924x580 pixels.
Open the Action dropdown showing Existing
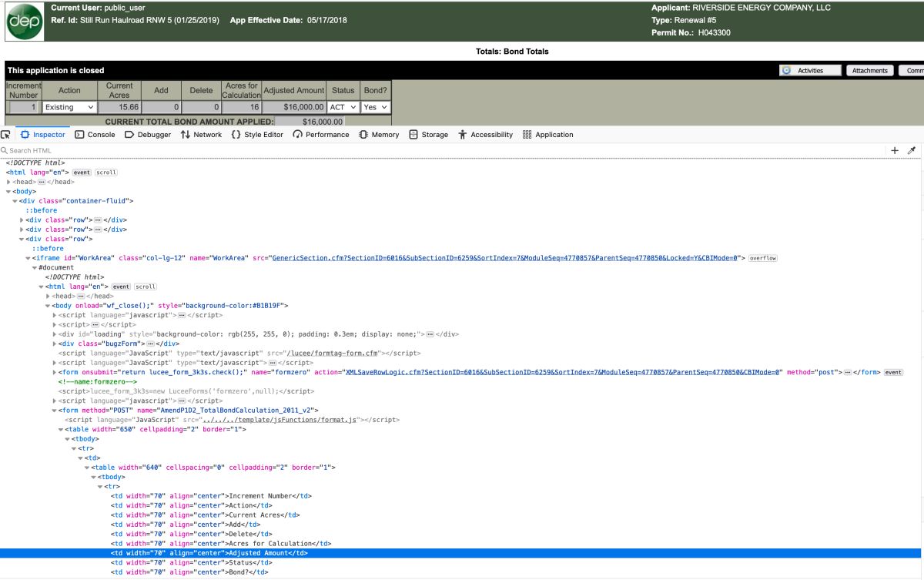click(x=69, y=107)
